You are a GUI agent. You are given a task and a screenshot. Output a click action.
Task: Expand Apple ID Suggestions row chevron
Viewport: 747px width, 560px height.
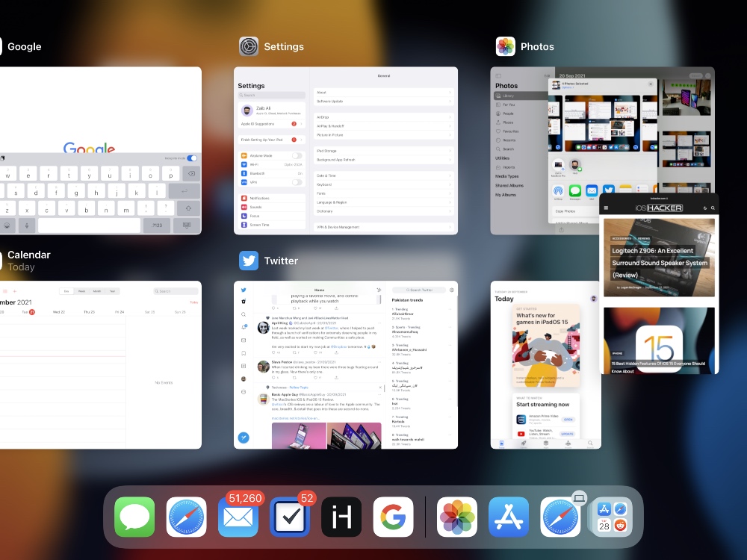pyautogui.click(x=301, y=124)
